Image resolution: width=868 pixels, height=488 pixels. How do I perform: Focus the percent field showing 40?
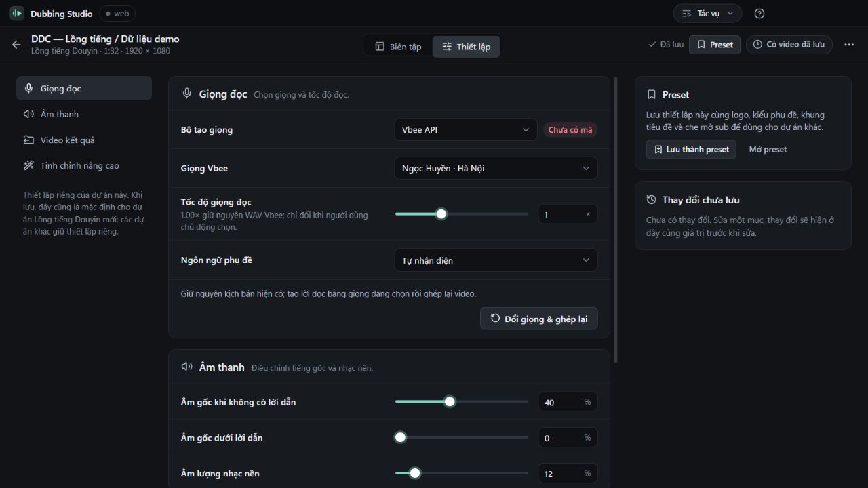(x=568, y=402)
